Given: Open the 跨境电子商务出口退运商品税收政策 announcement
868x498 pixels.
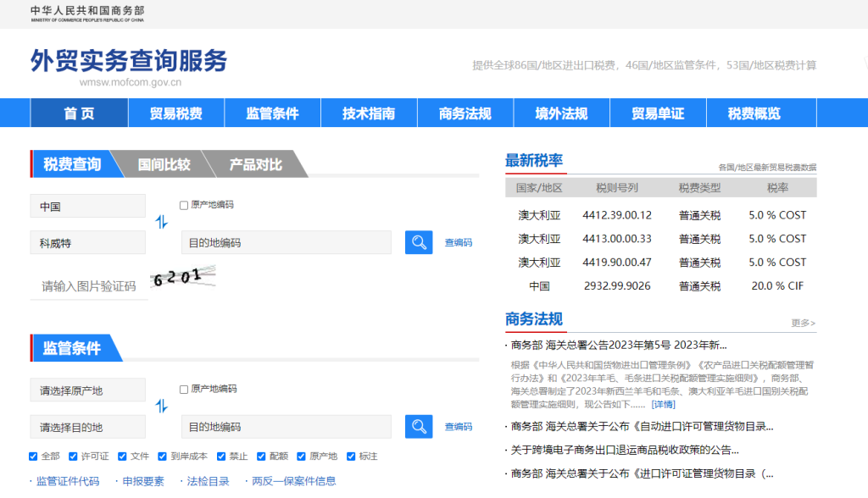Looking at the screenshot, I should (625, 450).
